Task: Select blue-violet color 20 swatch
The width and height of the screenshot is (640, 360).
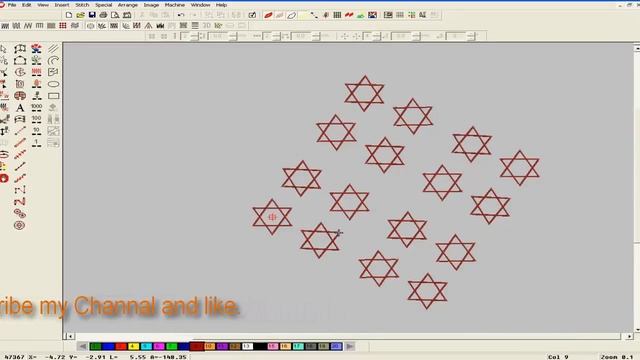Action: pyautogui.click(x=336, y=346)
